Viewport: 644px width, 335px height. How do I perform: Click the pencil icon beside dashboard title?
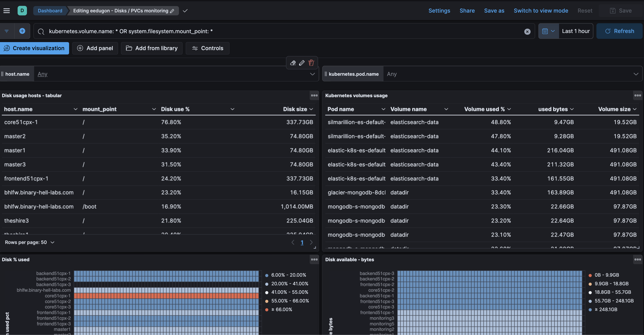coord(172,11)
